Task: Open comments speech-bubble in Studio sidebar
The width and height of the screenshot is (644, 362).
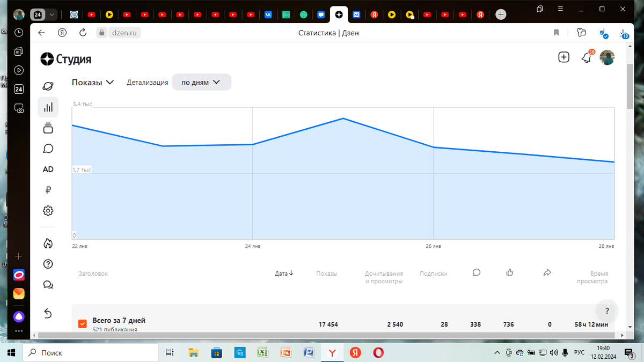Action: click(48, 149)
